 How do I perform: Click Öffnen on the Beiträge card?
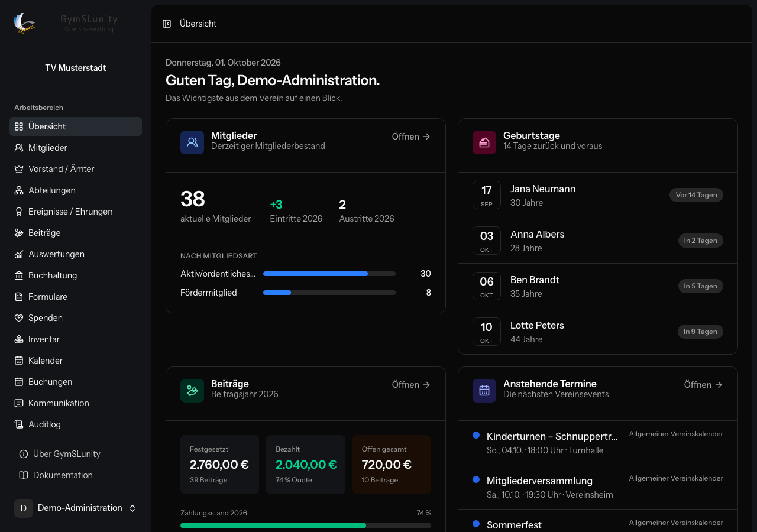[x=411, y=385]
